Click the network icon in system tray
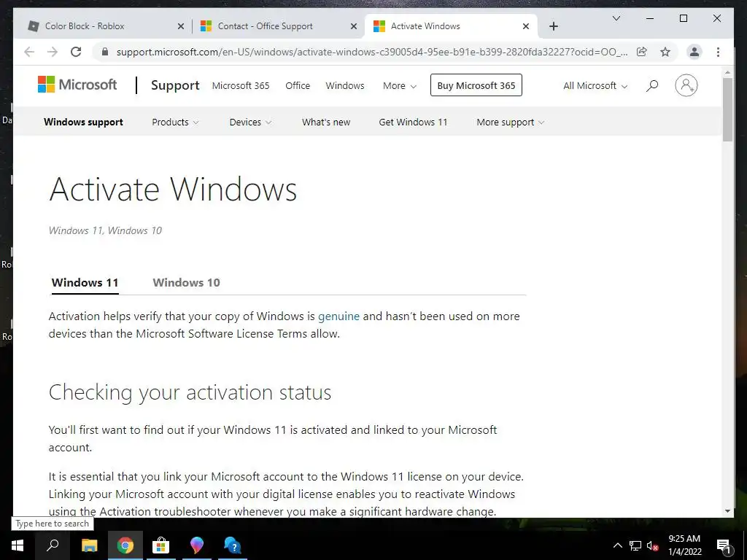Viewport: 747px width, 560px height. pos(635,545)
